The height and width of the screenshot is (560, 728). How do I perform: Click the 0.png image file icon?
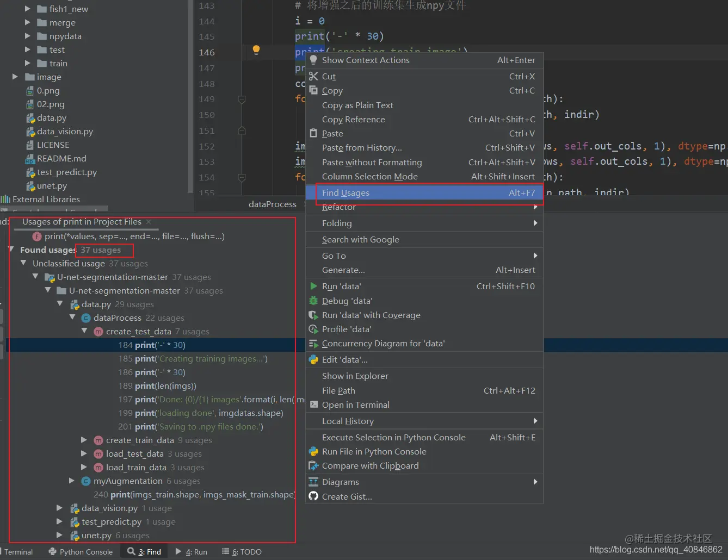click(x=30, y=91)
